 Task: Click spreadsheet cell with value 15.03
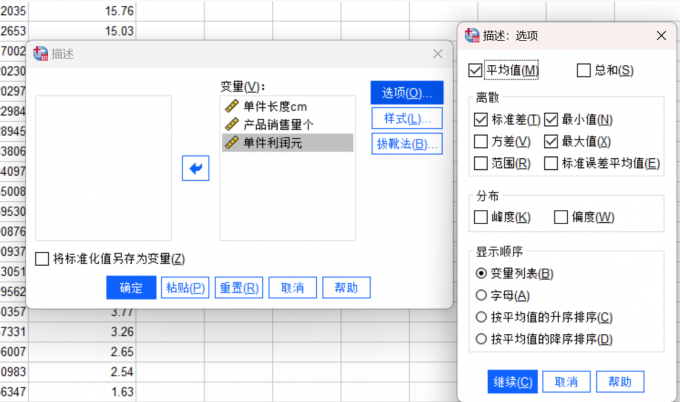coord(82,31)
